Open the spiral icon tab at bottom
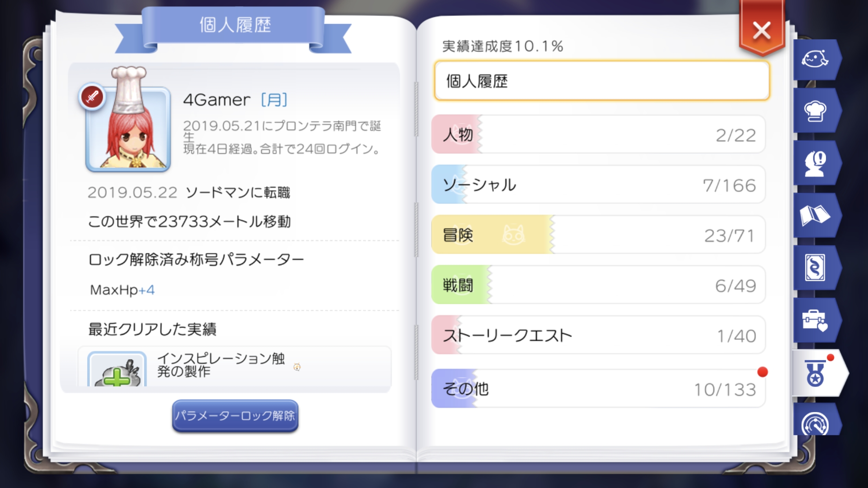The image size is (868, 488). pyautogui.click(x=815, y=422)
